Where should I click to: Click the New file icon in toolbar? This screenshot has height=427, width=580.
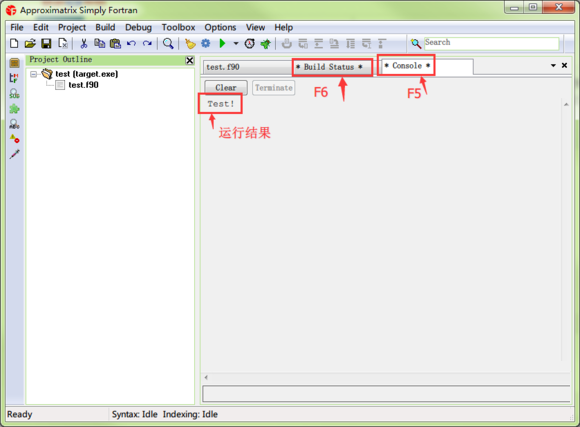tap(14, 44)
